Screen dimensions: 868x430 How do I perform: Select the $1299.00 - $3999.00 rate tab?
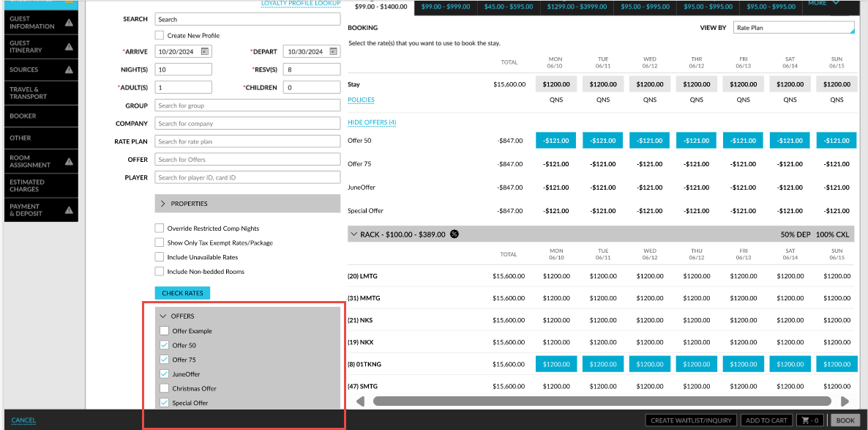click(576, 7)
